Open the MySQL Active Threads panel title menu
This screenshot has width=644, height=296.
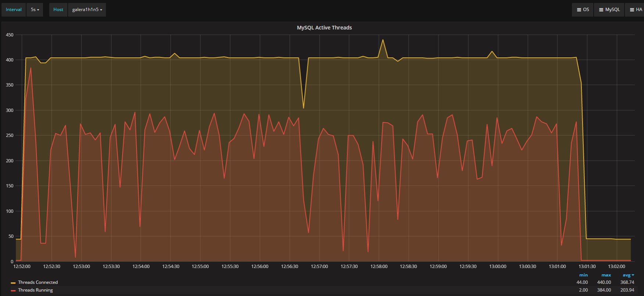coord(324,28)
